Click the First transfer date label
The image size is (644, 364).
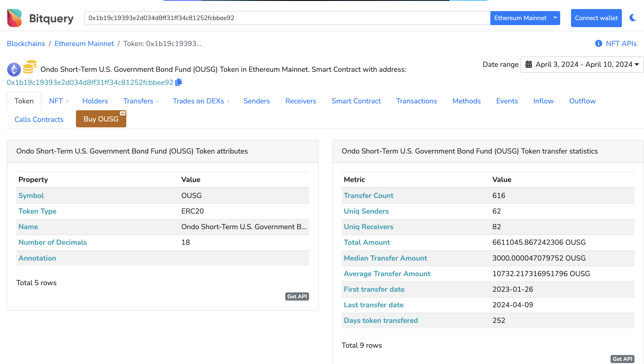pos(374,289)
